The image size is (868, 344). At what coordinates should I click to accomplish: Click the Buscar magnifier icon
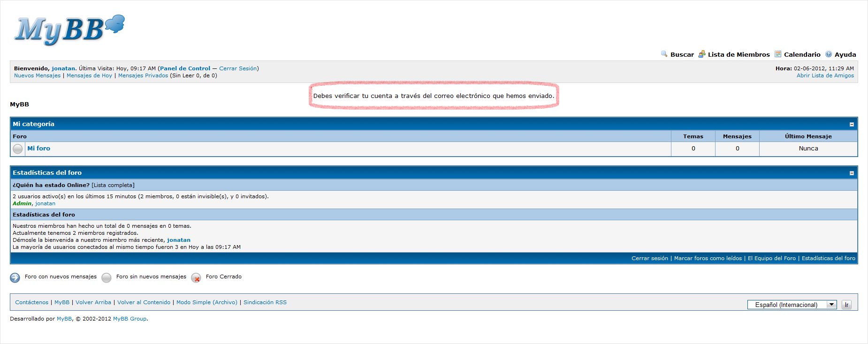coord(664,54)
